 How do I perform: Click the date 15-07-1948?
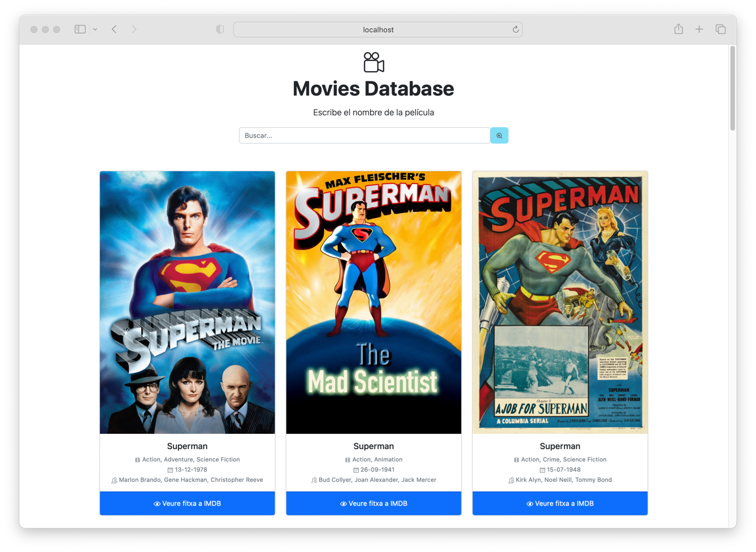pos(564,470)
